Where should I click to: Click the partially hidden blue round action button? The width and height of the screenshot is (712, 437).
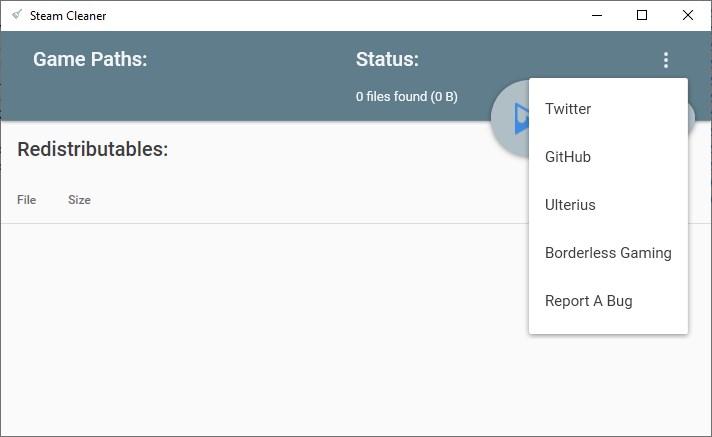[510, 118]
